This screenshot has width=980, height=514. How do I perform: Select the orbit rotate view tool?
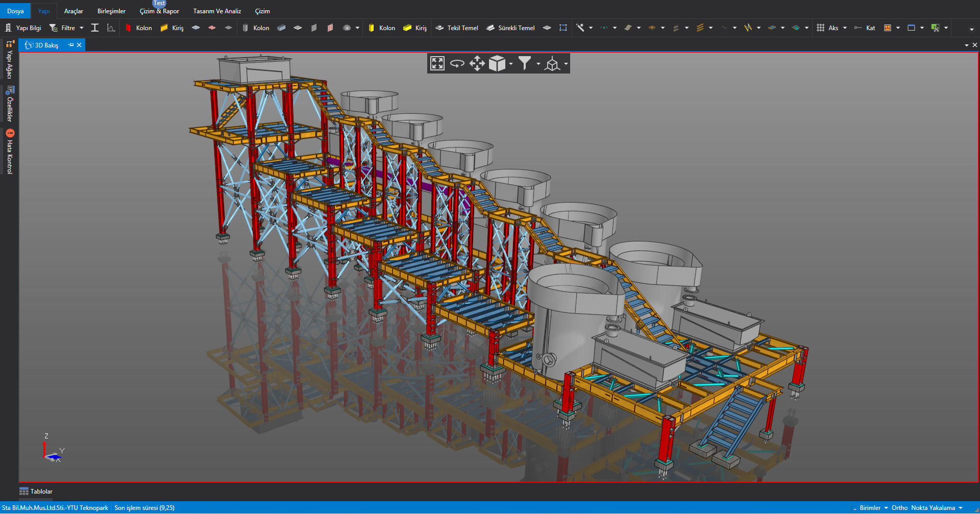click(457, 64)
